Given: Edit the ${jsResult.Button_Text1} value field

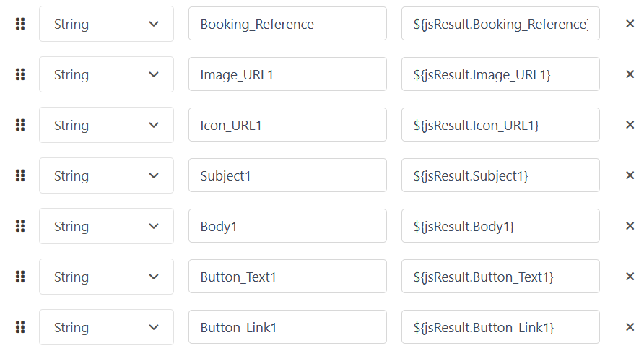Looking at the screenshot, I should pos(500,277).
